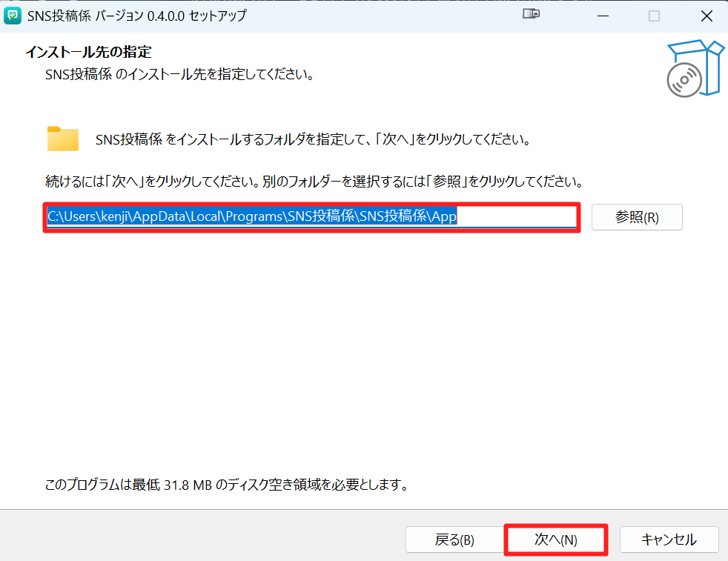Go back with the 戻る(B) button
The width and height of the screenshot is (728, 561).
pyautogui.click(x=454, y=540)
